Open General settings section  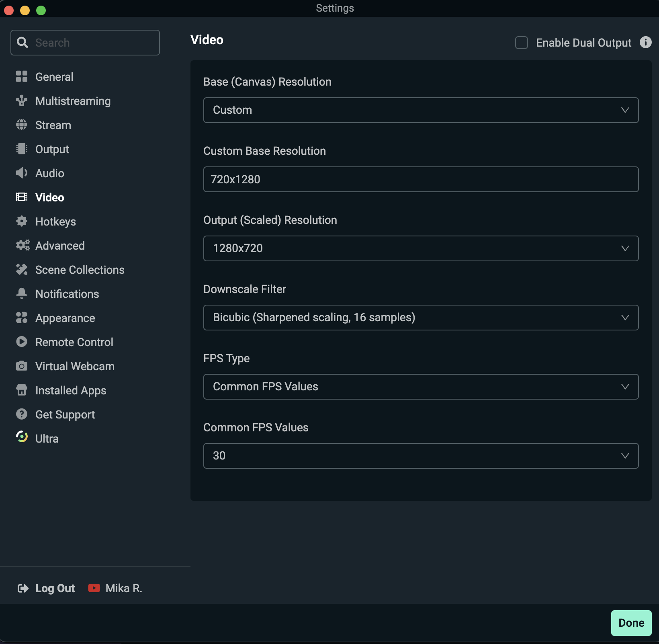click(x=54, y=77)
